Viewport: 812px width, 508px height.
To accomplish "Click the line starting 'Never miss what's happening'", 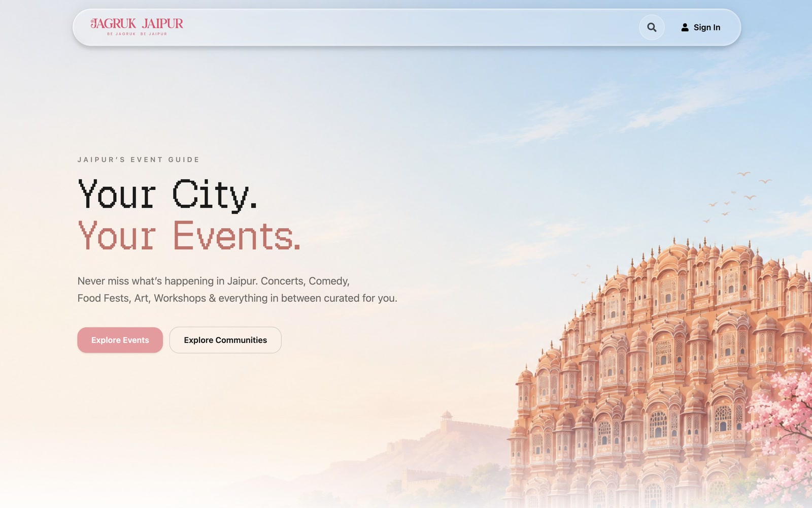I will tap(214, 281).
